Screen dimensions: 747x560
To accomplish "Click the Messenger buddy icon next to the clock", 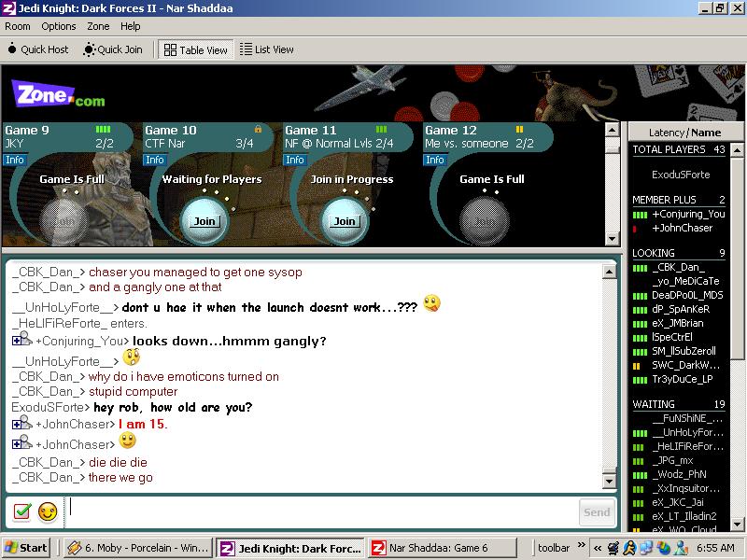I will click(681, 548).
